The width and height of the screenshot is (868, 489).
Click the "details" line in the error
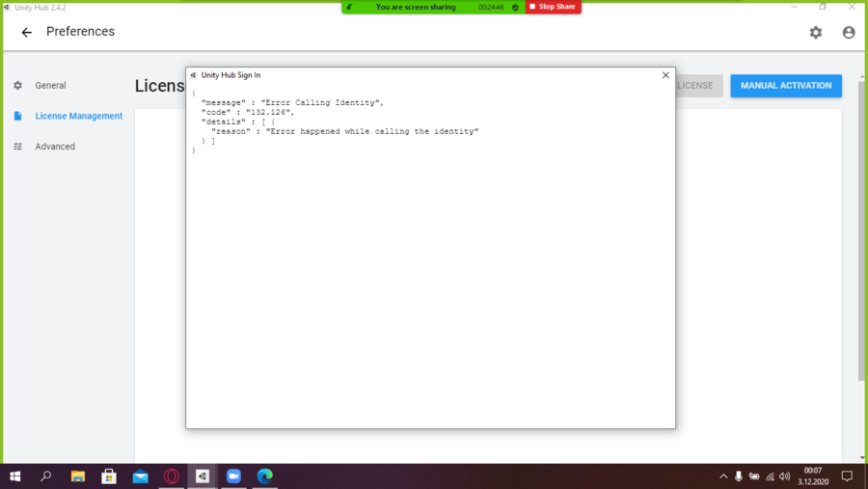(238, 122)
